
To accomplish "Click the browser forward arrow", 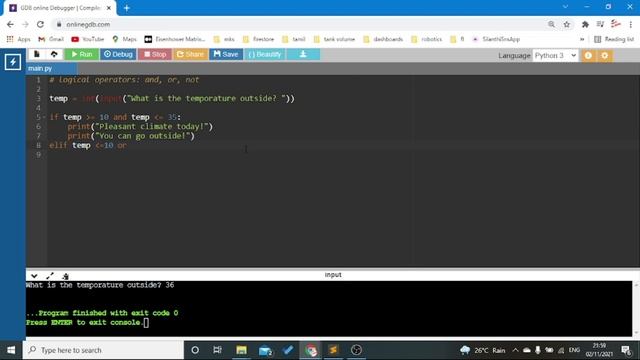I will pyautogui.click(x=25, y=24).
